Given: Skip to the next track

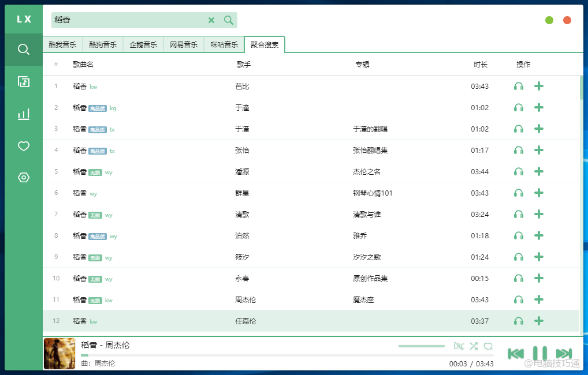Looking at the screenshot, I should pyautogui.click(x=564, y=353).
